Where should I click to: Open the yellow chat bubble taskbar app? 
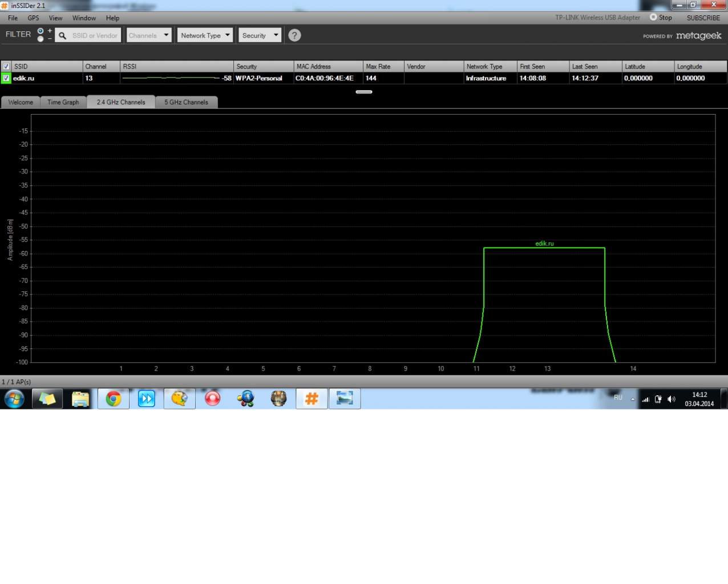(180, 399)
